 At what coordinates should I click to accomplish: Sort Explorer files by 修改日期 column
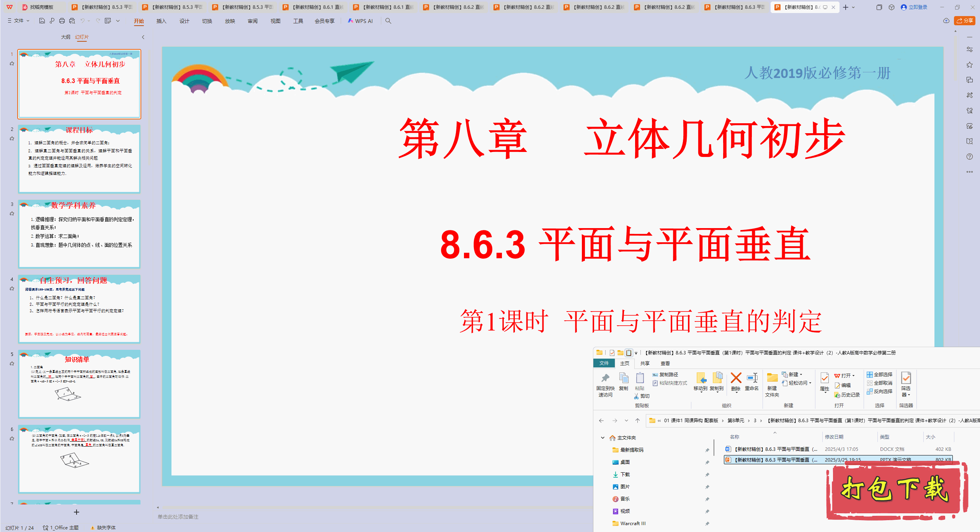point(834,437)
